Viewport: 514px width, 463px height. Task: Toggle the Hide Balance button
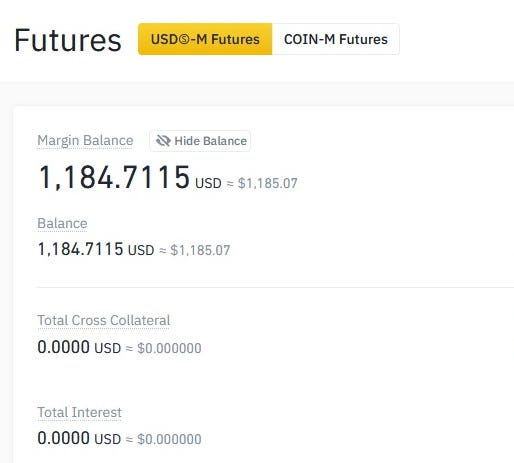coord(200,141)
